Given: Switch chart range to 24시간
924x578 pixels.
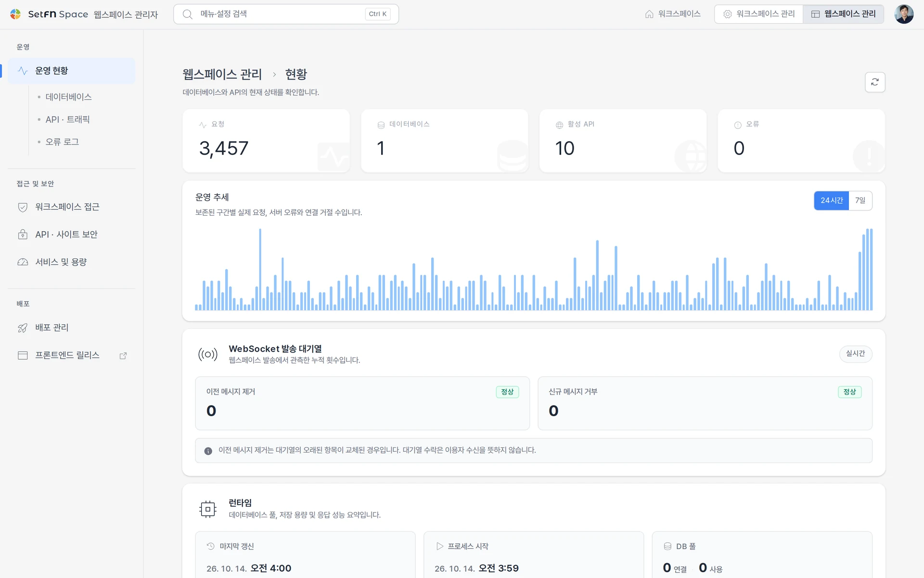Looking at the screenshot, I should tap(832, 200).
